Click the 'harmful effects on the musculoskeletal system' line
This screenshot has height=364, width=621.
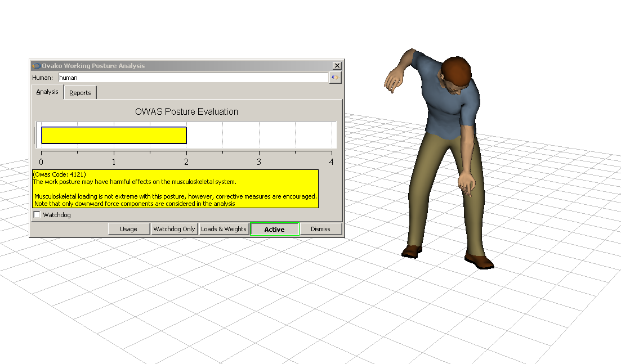(135, 182)
